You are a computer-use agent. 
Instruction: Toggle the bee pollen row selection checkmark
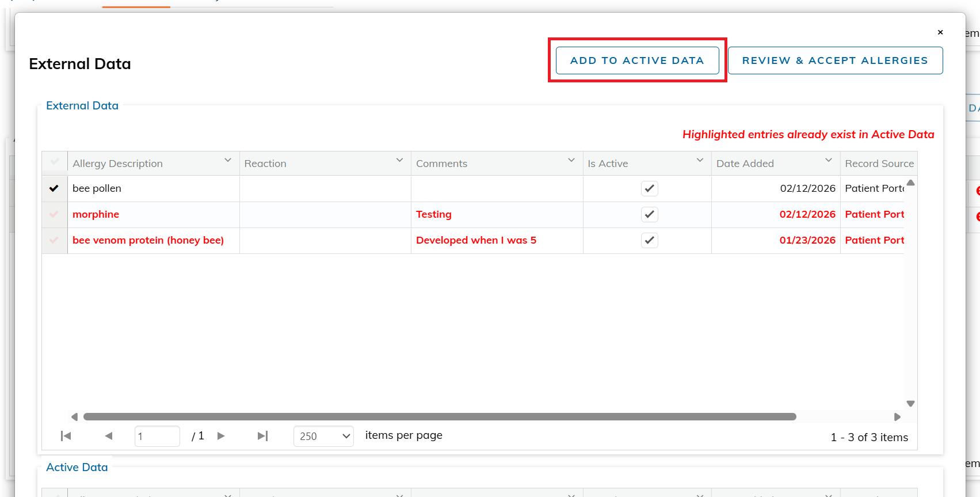pos(54,188)
